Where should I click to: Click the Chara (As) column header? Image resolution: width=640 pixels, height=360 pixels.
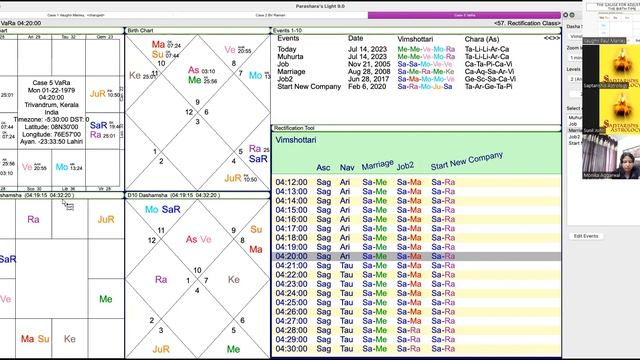coord(482,39)
